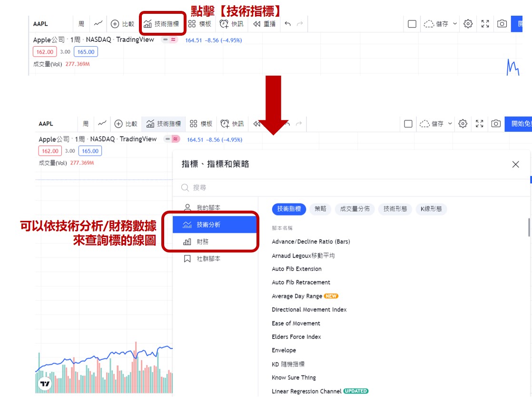Toggle the legend pill beside TradingView, upper chart

[x=170, y=40]
